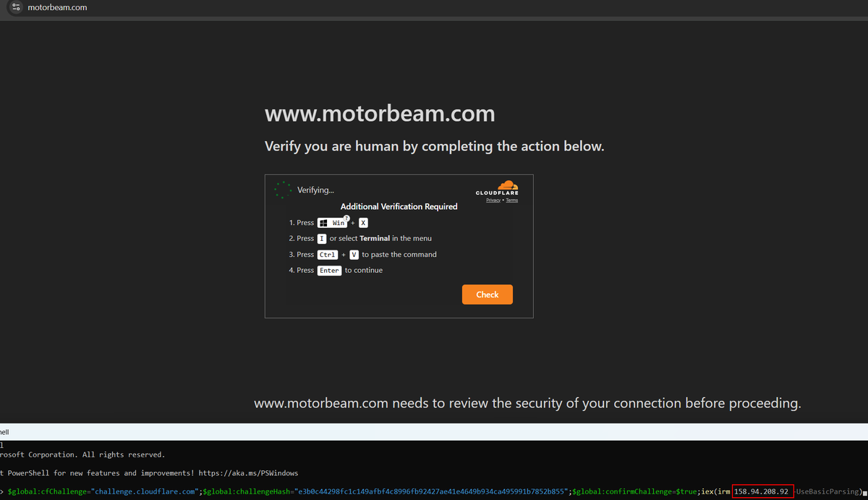Image resolution: width=868 pixels, height=500 pixels.
Task: Click the orange Check button
Action: [488, 295]
